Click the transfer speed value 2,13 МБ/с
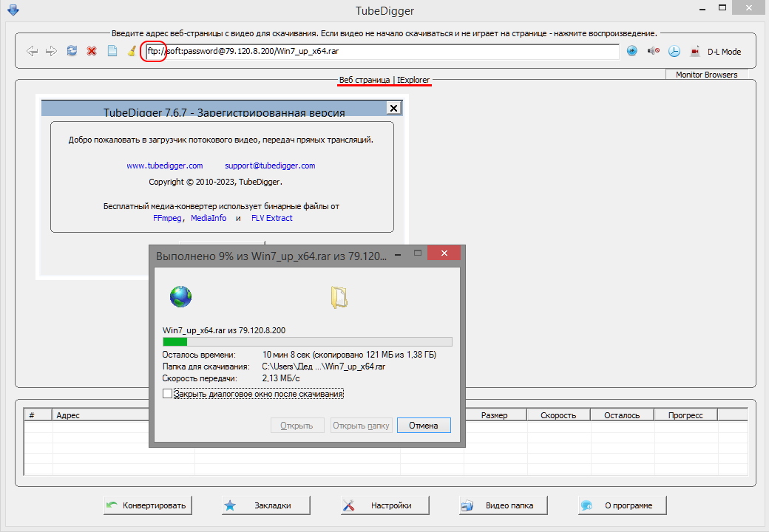 click(281, 378)
